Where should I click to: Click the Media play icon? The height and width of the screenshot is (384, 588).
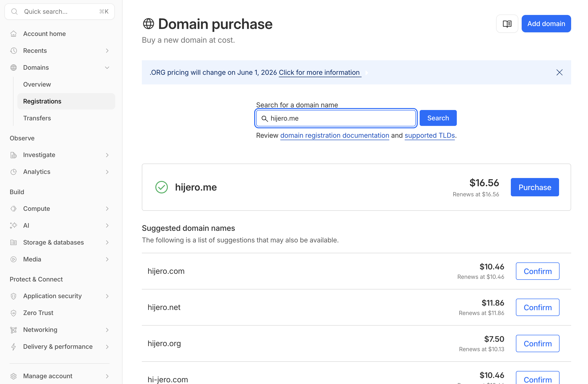pyautogui.click(x=14, y=259)
